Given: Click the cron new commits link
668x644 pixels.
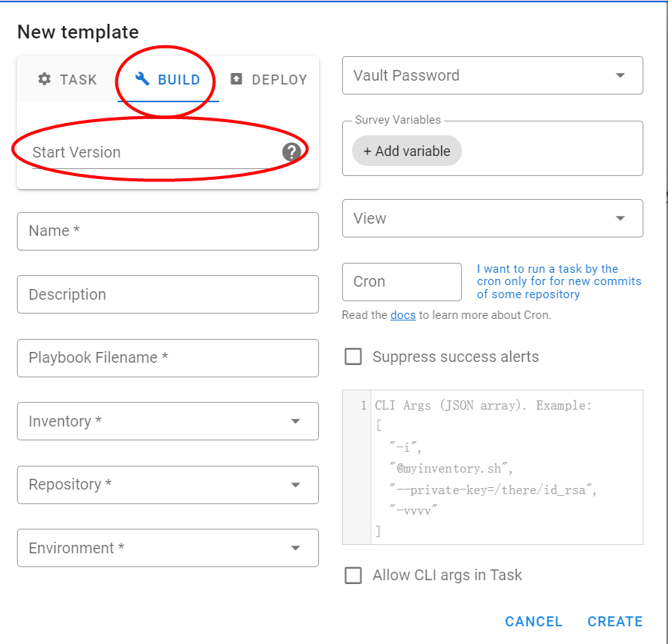Looking at the screenshot, I should (x=559, y=281).
